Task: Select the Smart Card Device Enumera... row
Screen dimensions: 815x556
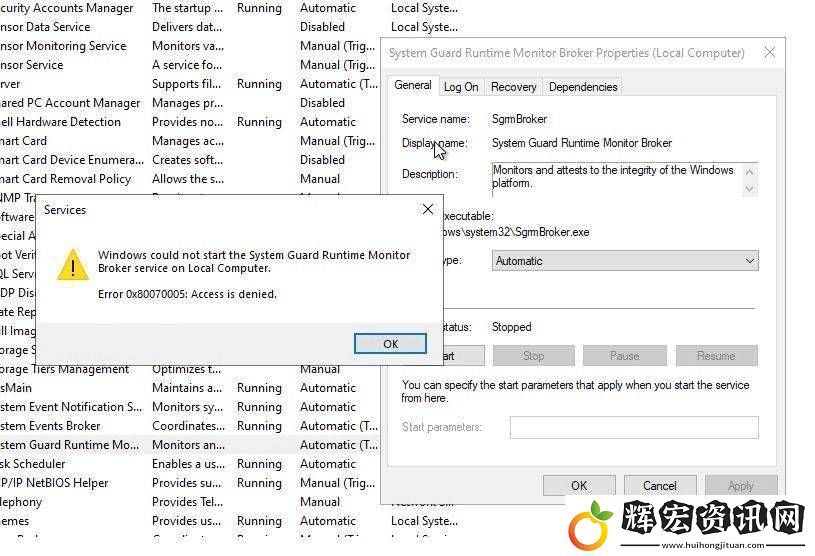Action: [189, 160]
